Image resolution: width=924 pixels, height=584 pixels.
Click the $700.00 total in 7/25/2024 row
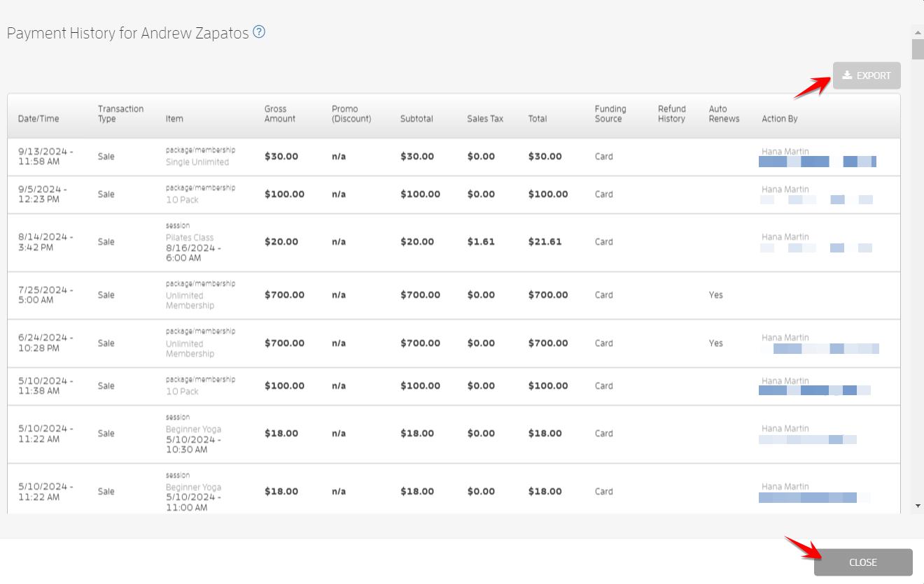[548, 295]
